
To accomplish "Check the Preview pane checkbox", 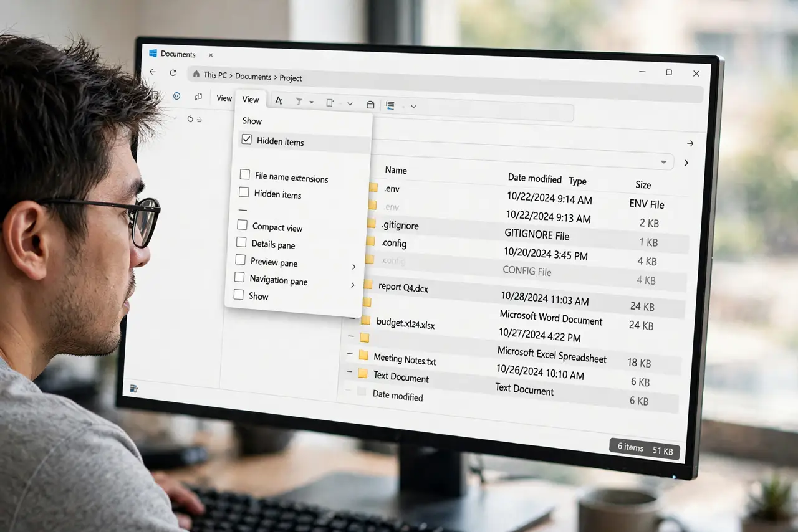I will [240, 259].
